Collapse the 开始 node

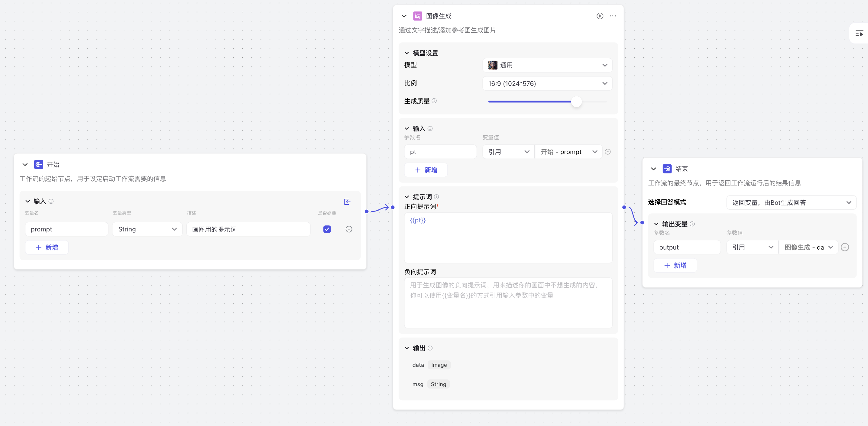25,164
